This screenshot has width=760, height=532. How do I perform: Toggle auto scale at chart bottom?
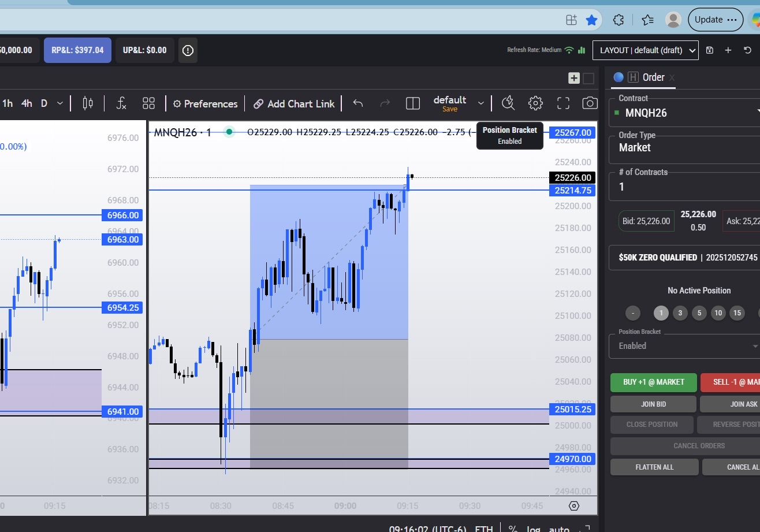559,529
